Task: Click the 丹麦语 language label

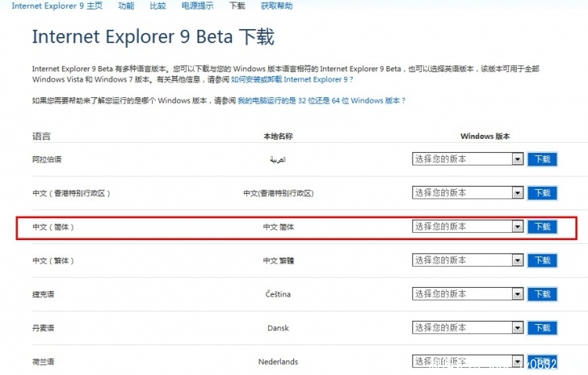Action: [x=43, y=329]
